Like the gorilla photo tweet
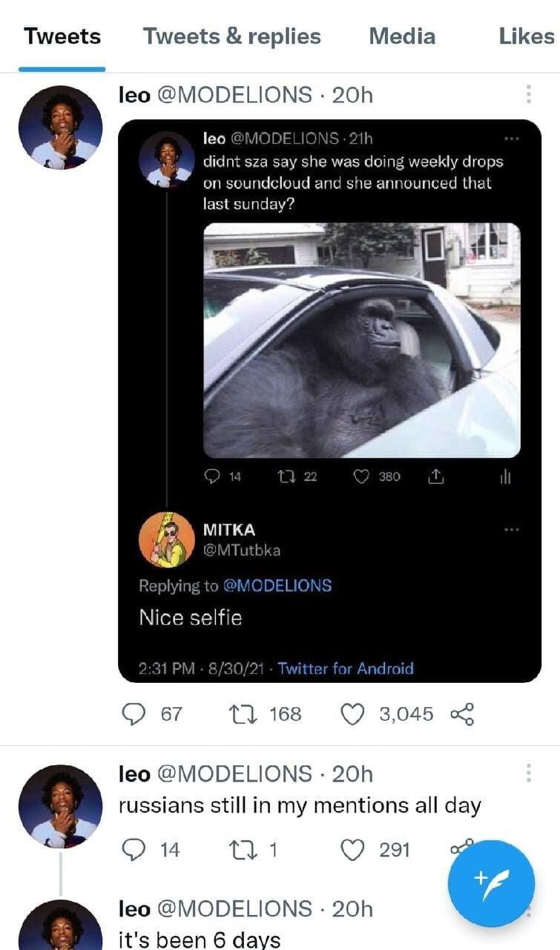This screenshot has height=950, width=560. [360, 477]
